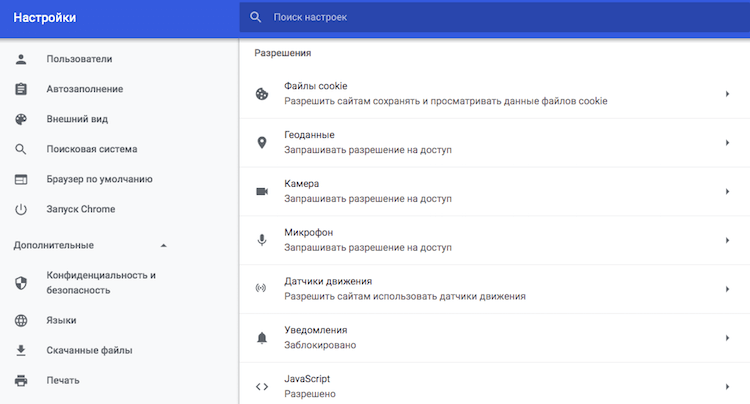Go to Внешний вид settings
Viewport: 750px width, 404px height.
pyautogui.click(x=77, y=119)
